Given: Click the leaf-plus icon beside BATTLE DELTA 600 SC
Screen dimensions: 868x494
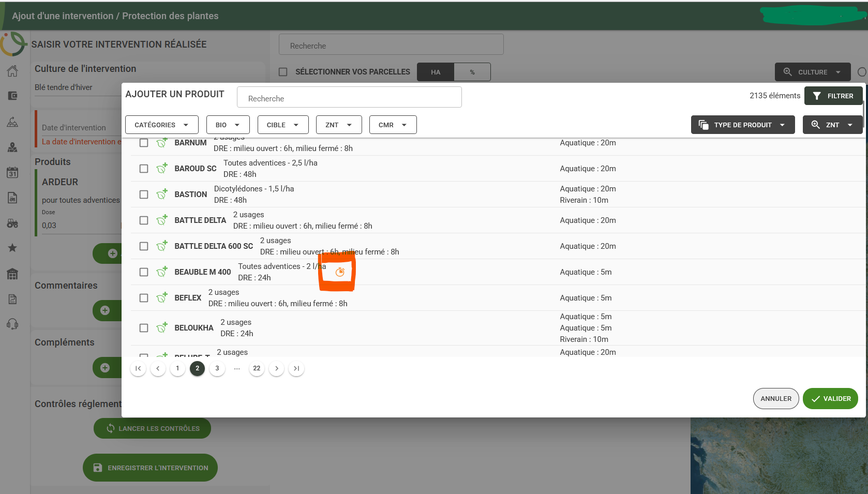Looking at the screenshot, I should click(162, 246).
